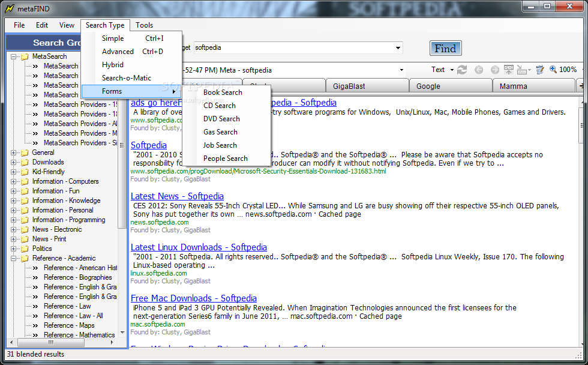Open the Free Mac Downloads - Softpedia link
Viewport: 588px width, 365px height.
point(193,298)
